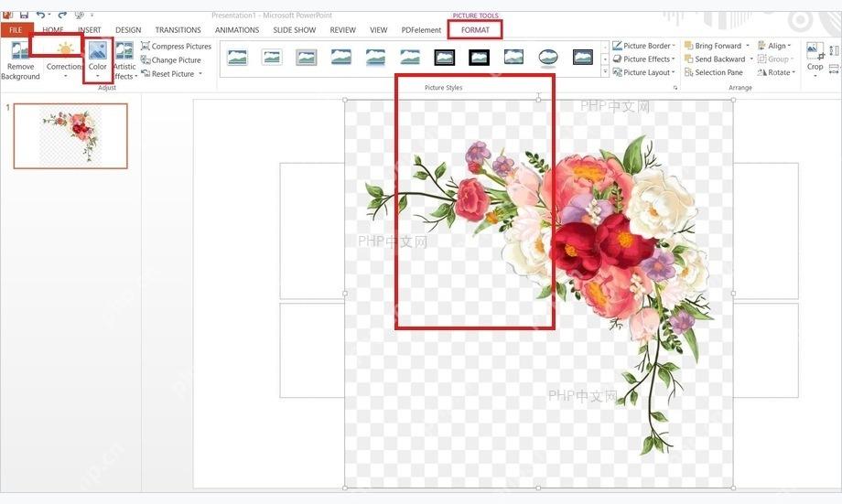Expand the full Picture Styles gallery
This screenshot has height=504, width=842.
pyautogui.click(x=605, y=71)
